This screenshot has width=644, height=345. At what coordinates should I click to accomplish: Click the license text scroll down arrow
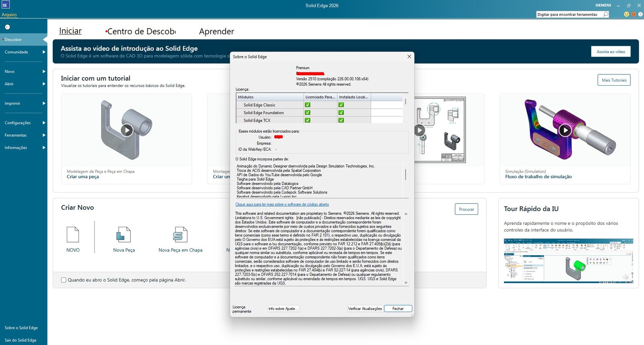tap(406, 283)
